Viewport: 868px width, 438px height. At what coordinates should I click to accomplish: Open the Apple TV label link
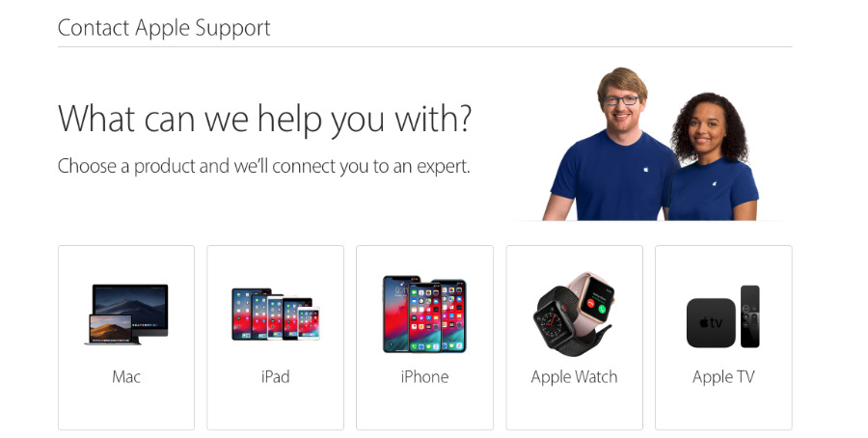(723, 377)
